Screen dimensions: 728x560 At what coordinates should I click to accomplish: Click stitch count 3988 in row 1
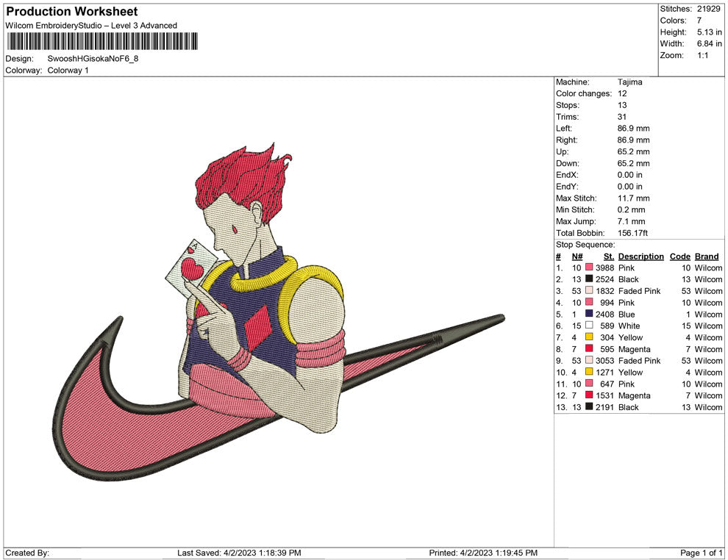click(x=605, y=268)
